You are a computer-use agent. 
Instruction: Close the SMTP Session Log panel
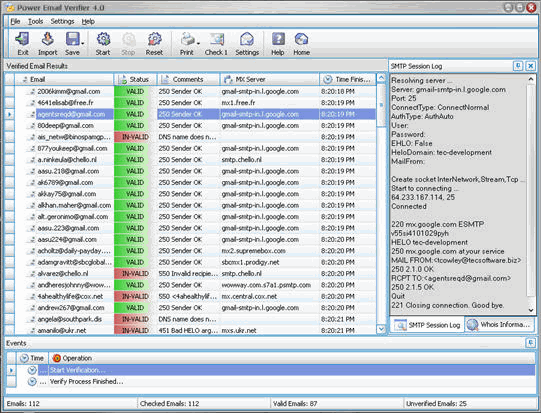pos(531,66)
